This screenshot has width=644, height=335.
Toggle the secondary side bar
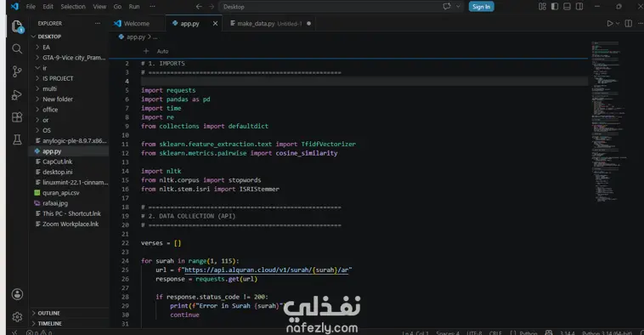click(x=579, y=7)
